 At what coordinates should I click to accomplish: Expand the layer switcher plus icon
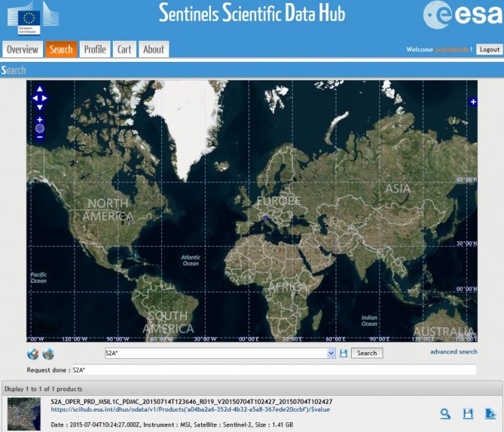click(473, 102)
